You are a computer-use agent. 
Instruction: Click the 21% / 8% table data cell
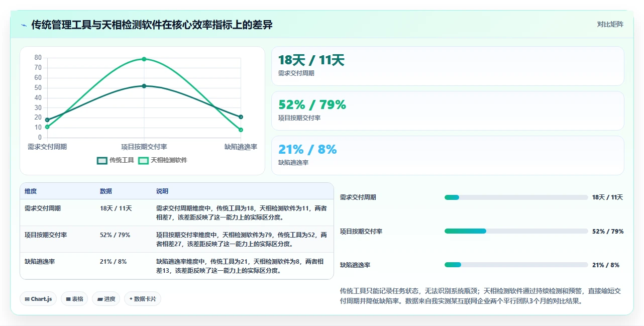coord(113,261)
